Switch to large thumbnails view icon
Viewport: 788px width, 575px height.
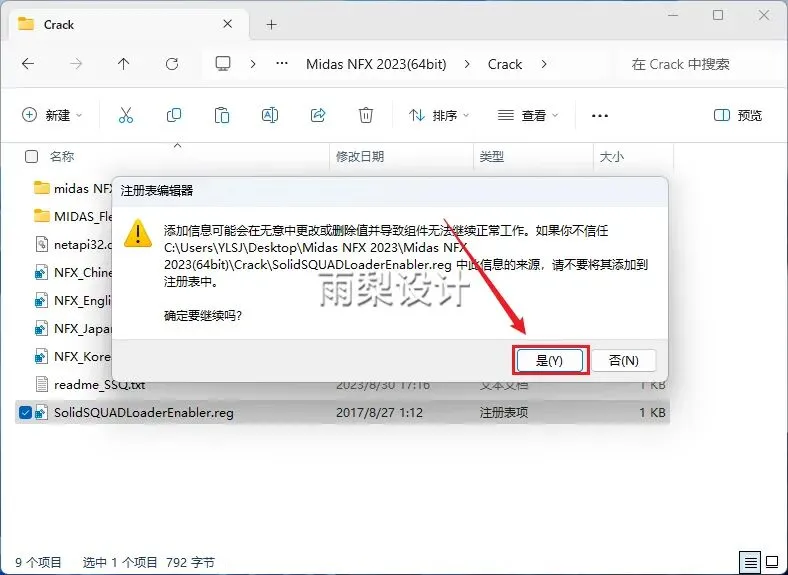click(x=772, y=562)
